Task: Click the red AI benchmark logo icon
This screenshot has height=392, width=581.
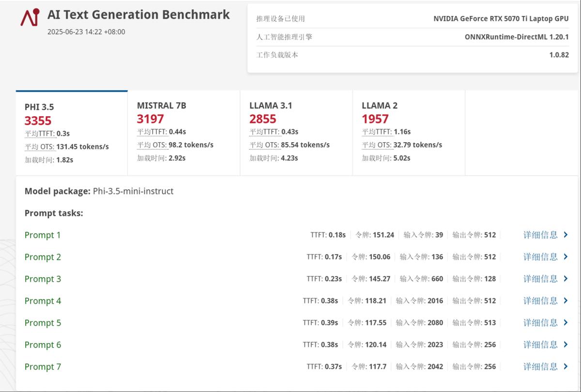Action: [30, 18]
